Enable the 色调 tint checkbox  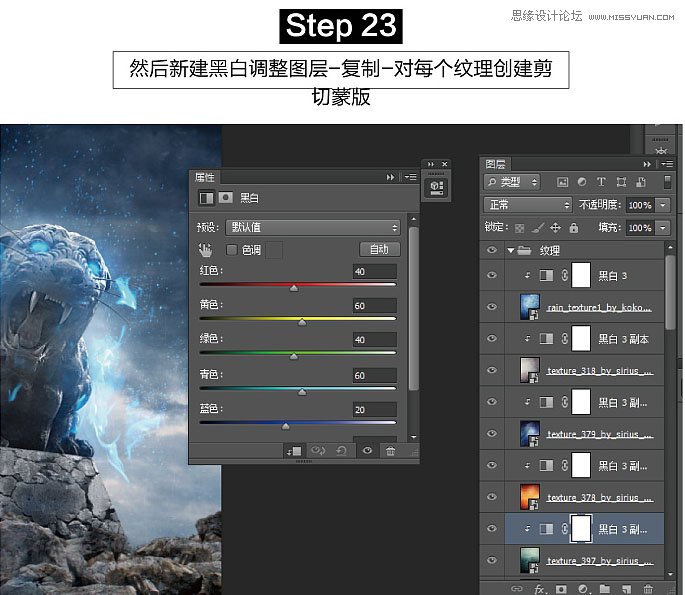[232, 250]
